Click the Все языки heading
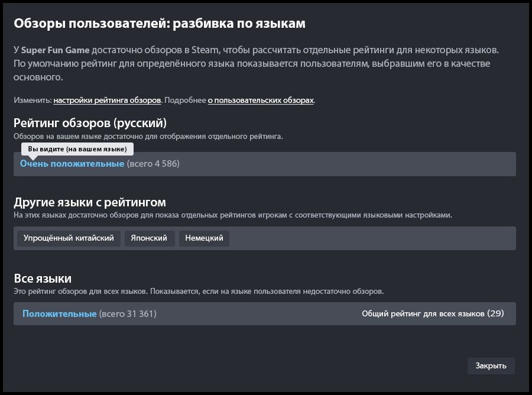This screenshot has width=532, height=395. point(43,279)
